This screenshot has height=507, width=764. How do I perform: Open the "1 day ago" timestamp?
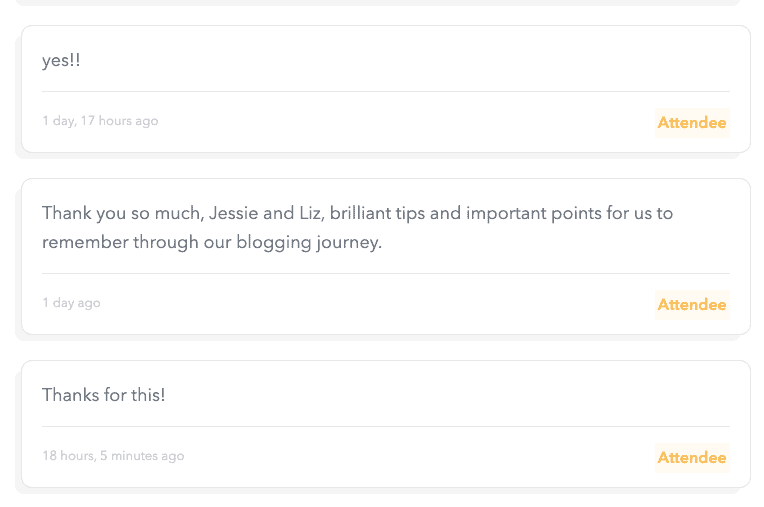(x=71, y=303)
